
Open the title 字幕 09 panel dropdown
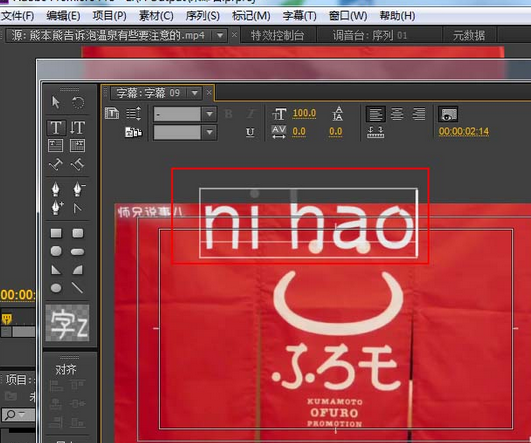pos(195,93)
